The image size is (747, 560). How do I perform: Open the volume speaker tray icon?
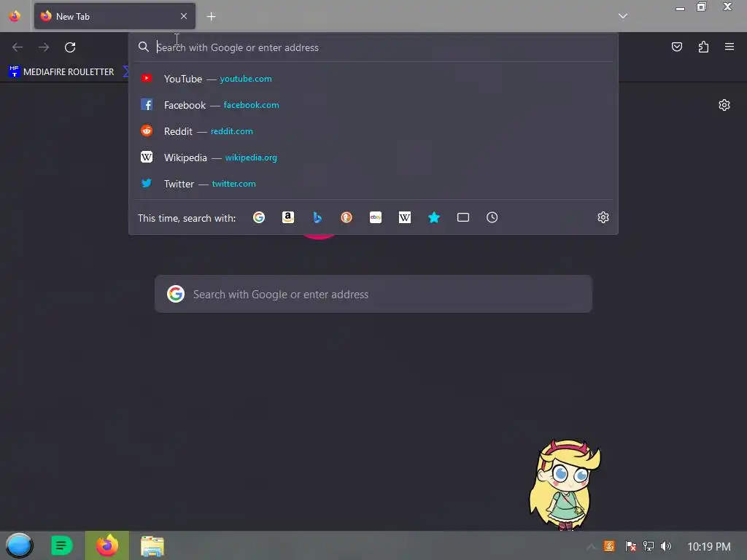click(665, 546)
